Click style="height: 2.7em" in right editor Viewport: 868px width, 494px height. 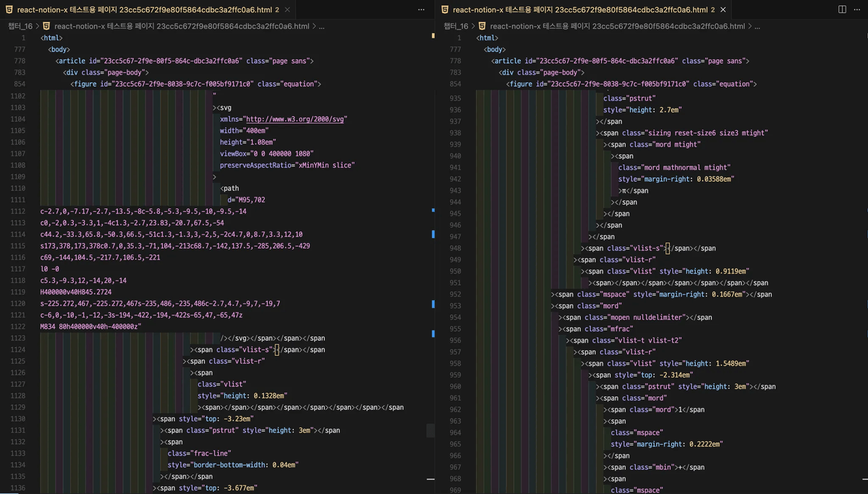point(643,110)
